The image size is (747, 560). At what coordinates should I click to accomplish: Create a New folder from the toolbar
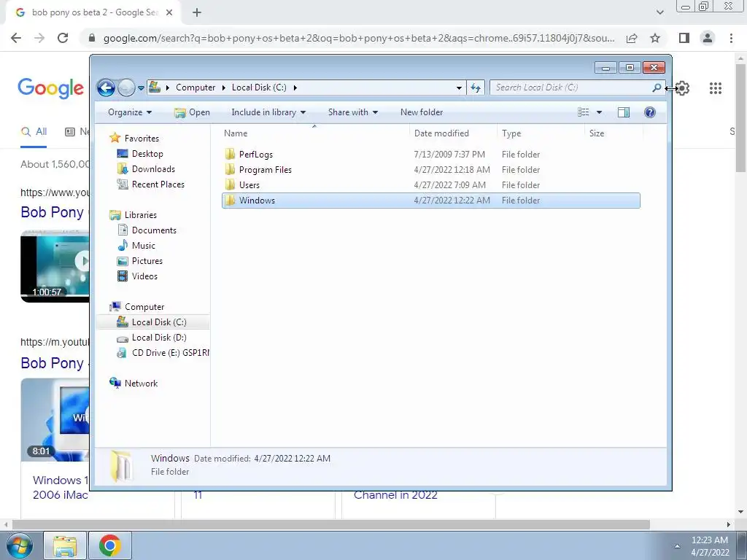coord(422,112)
